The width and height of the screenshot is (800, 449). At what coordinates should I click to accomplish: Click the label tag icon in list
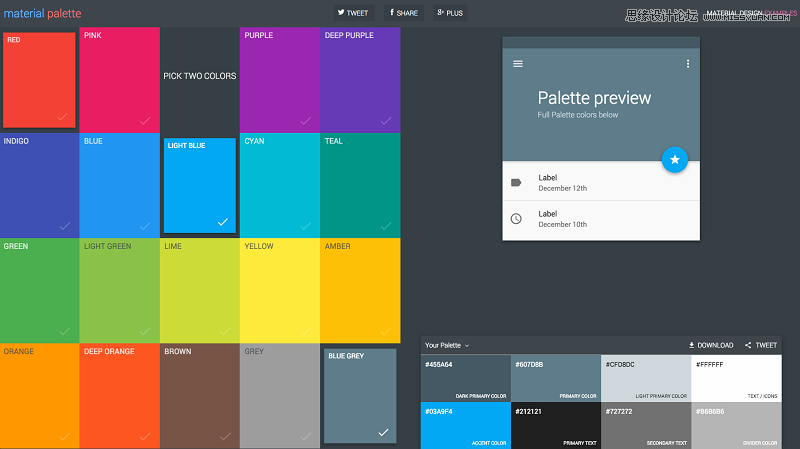(x=516, y=182)
